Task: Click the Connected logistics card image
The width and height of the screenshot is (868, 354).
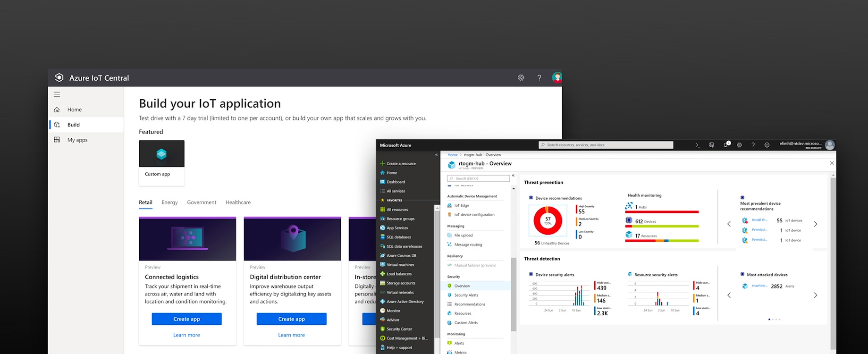Action: coord(187,239)
